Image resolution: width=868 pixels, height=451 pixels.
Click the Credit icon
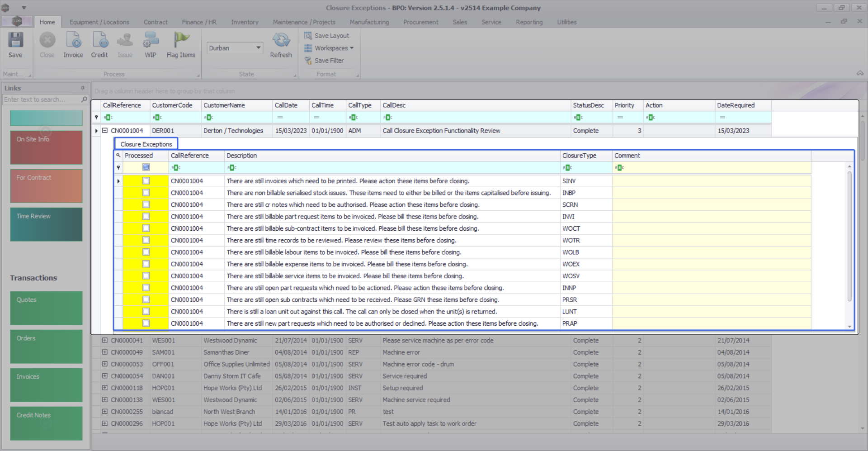(99, 44)
